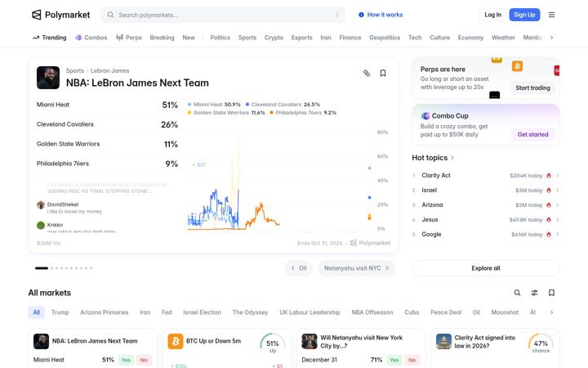The image size is (588, 368).
Task: Click LeBron James avatar in featured card
Action: (x=48, y=78)
